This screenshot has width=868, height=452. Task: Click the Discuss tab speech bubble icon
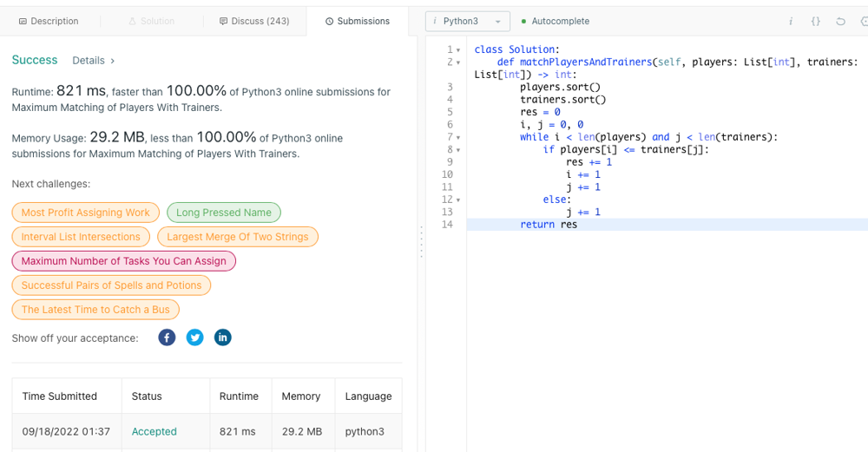tap(223, 21)
